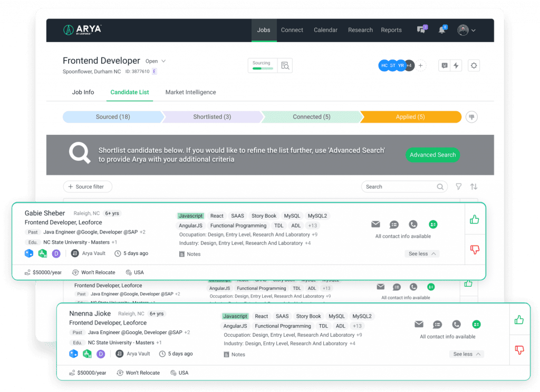The width and height of the screenshot is (540, 392).
Task: Message Gabie Sheber via chat icon
Action: point(394,225)
